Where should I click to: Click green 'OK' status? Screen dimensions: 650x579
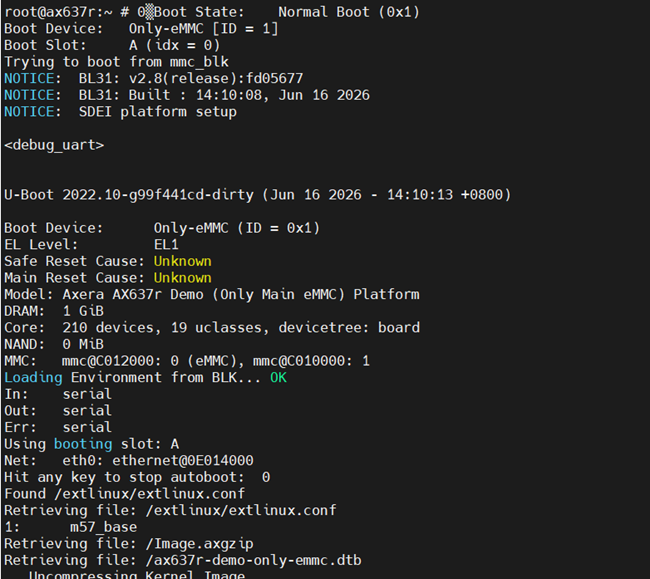(x=278, y=377)
